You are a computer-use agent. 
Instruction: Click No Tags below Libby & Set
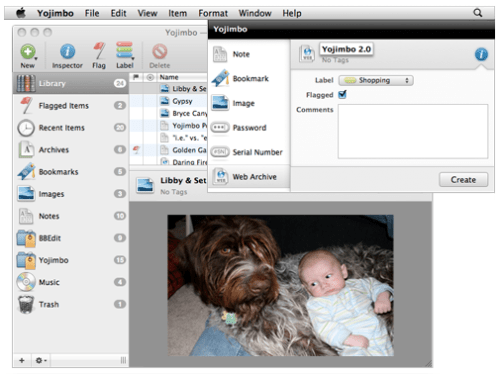tap(174, 192)
